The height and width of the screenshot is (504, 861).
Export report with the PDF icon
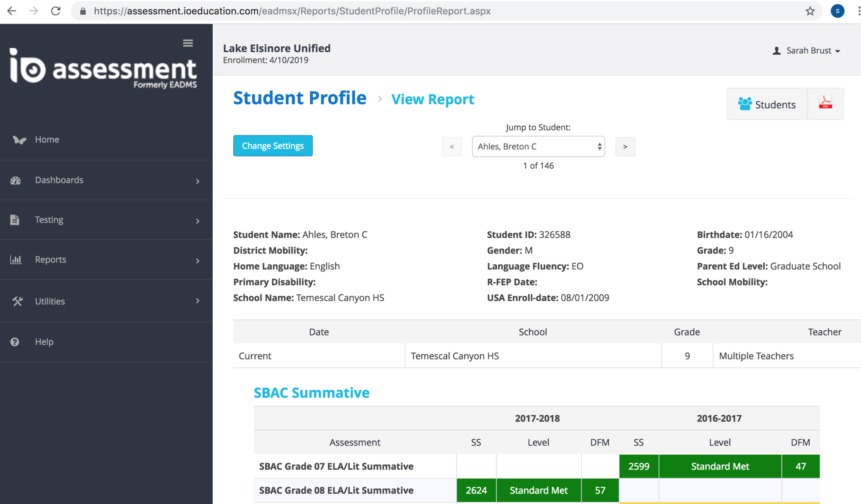pyautogui.click(x=825, y=103)
